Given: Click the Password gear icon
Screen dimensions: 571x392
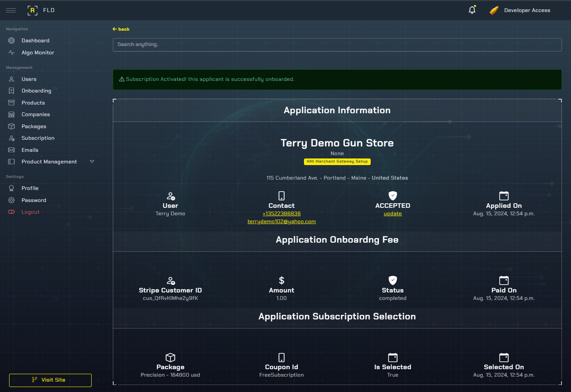Looking at the screenshot, I should pyautogui.click(x=12, y=200).
